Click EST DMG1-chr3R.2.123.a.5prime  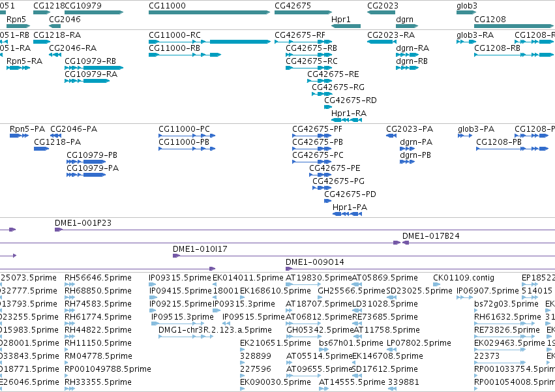186,337
